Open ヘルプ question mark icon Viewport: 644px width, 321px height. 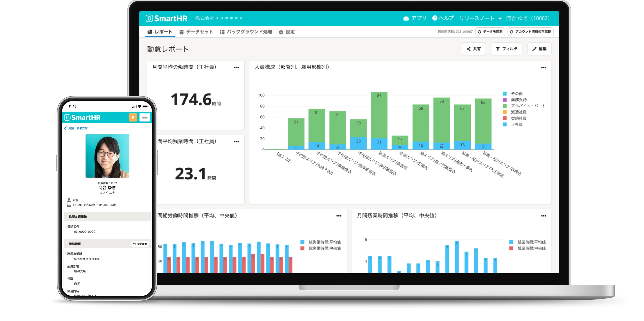click(434, 18)
